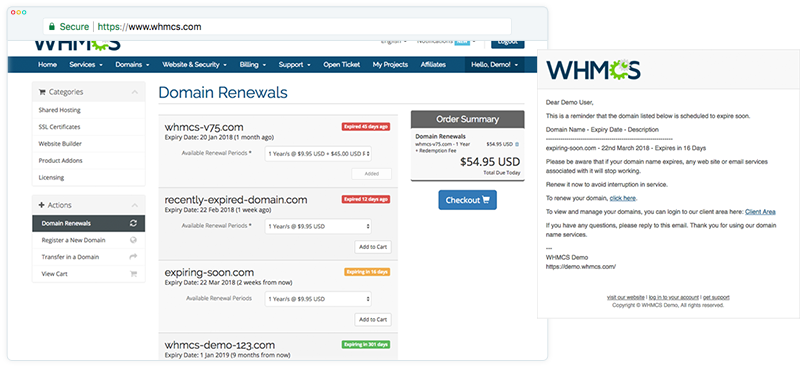Viewport: 800px width, 368px height.
Task: Open the Billing menu dropdown
Action: coord(253,65)
